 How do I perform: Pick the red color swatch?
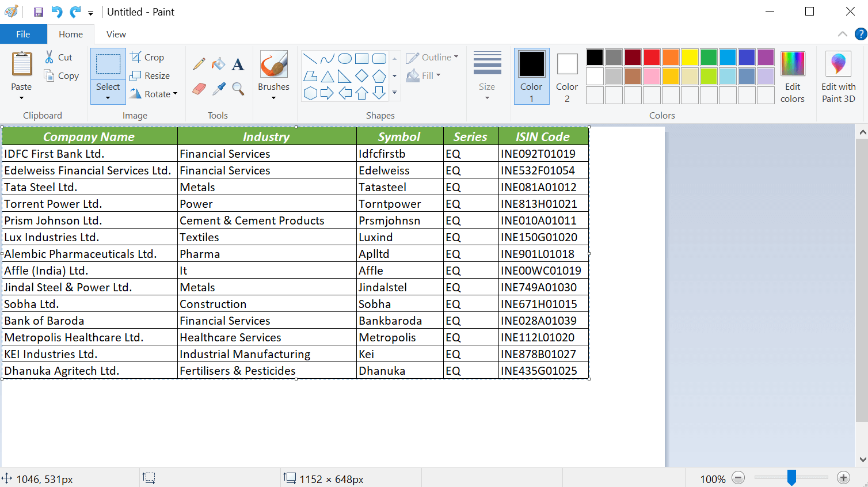click(x=652, y=57)
